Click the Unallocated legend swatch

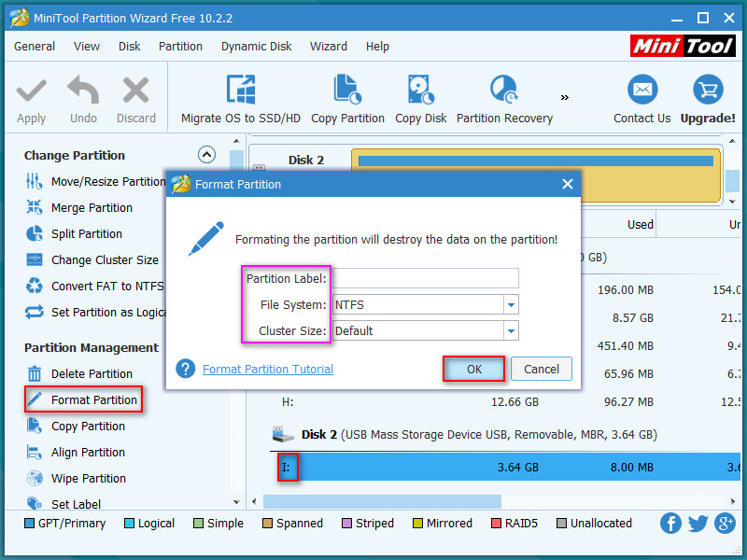click(x=561, y=524)
